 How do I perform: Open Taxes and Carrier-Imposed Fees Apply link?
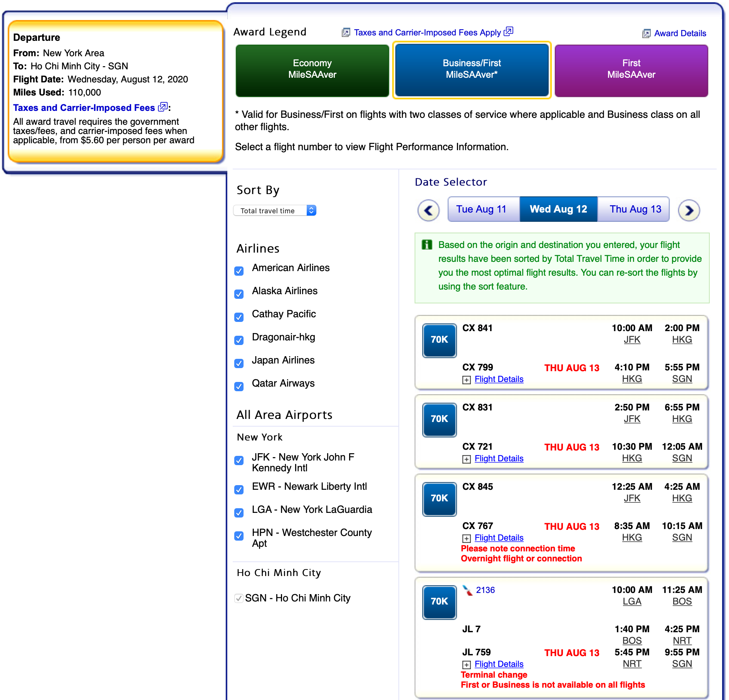tap(427, 33)
